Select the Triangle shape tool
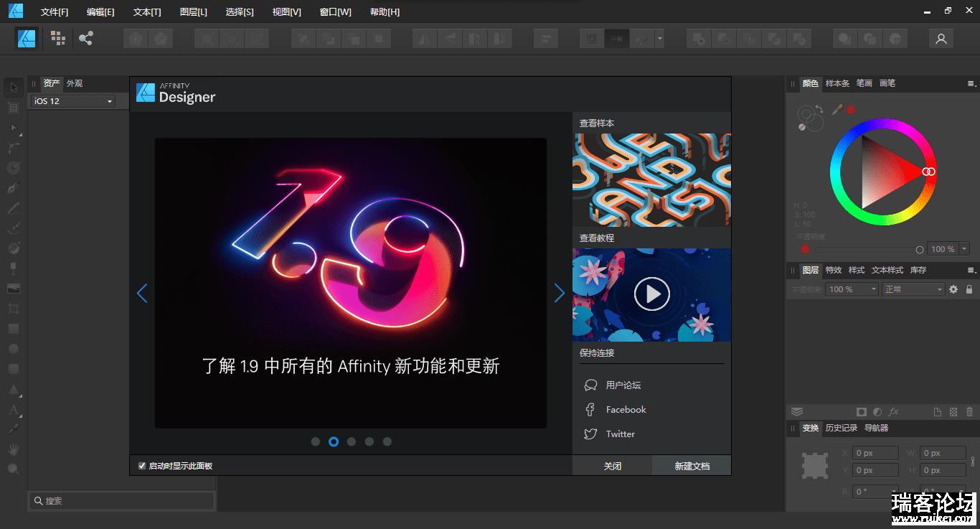Viewport: 980px width, 529px height. point(13,390)
